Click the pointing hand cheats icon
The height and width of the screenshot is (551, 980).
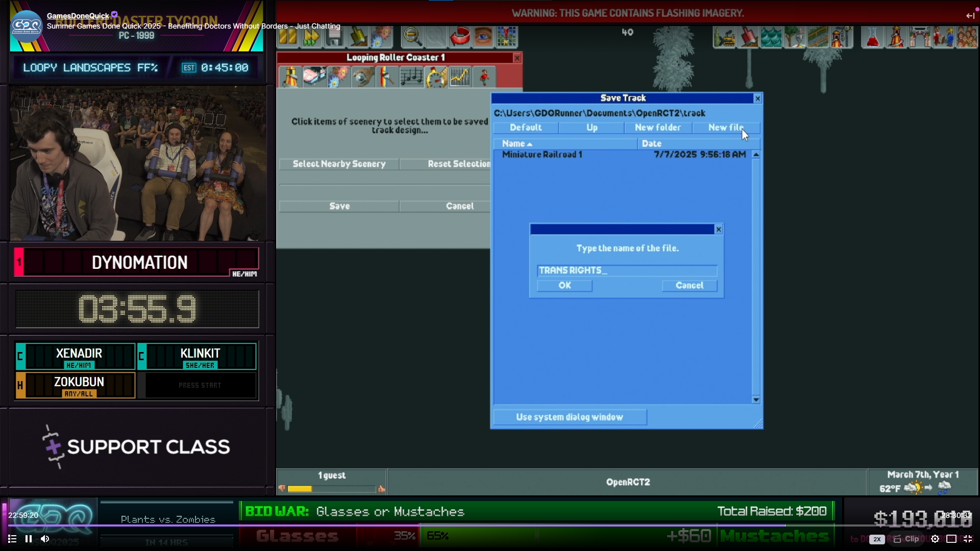point(358,37)
